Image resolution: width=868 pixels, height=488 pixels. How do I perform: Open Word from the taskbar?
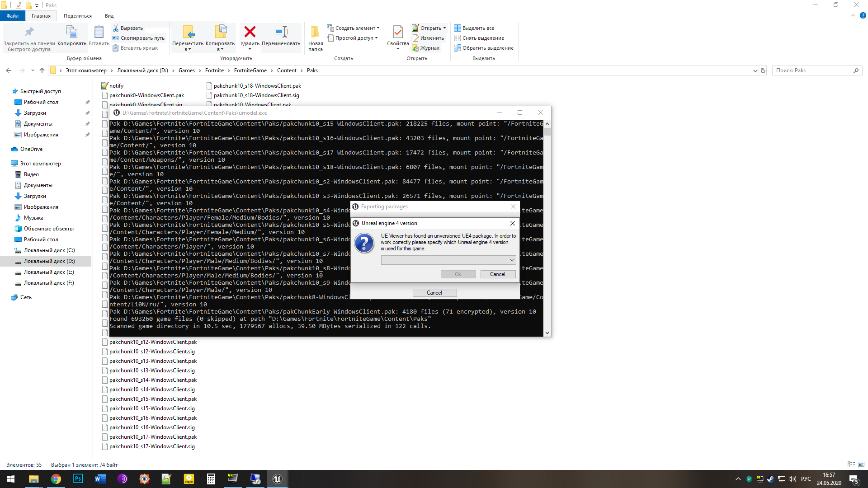[x=100, y=479]
